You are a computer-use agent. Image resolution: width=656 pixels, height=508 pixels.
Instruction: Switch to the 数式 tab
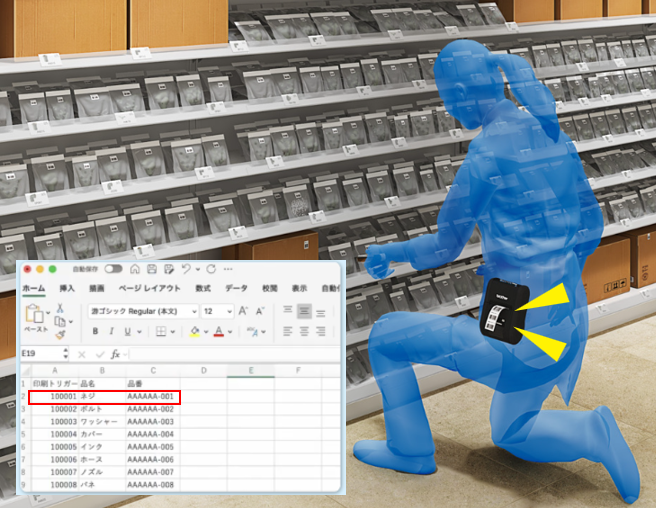click(x=203, y=288)
